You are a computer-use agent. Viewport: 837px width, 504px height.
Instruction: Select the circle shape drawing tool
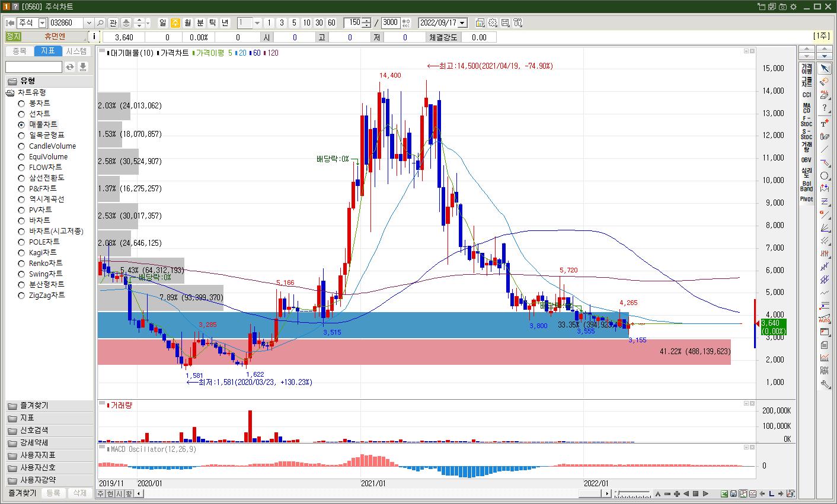click(x=825, y=176)
